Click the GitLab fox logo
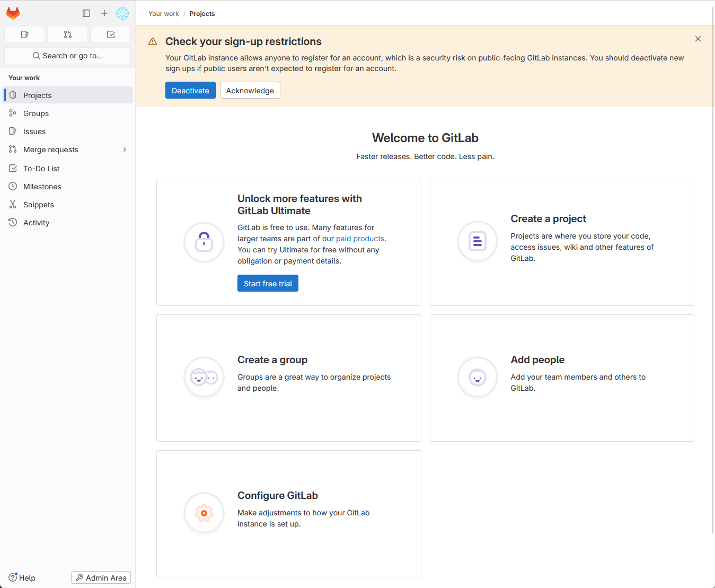 click(13, 13)
